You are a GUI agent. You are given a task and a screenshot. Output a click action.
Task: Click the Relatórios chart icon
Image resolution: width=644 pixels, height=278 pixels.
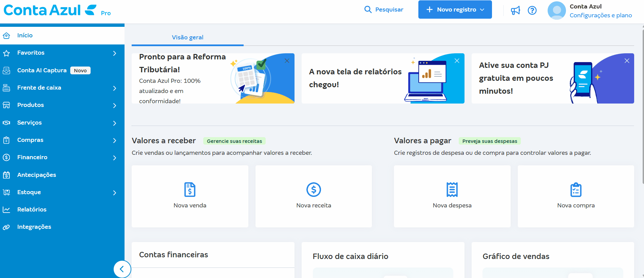(6, 210)
